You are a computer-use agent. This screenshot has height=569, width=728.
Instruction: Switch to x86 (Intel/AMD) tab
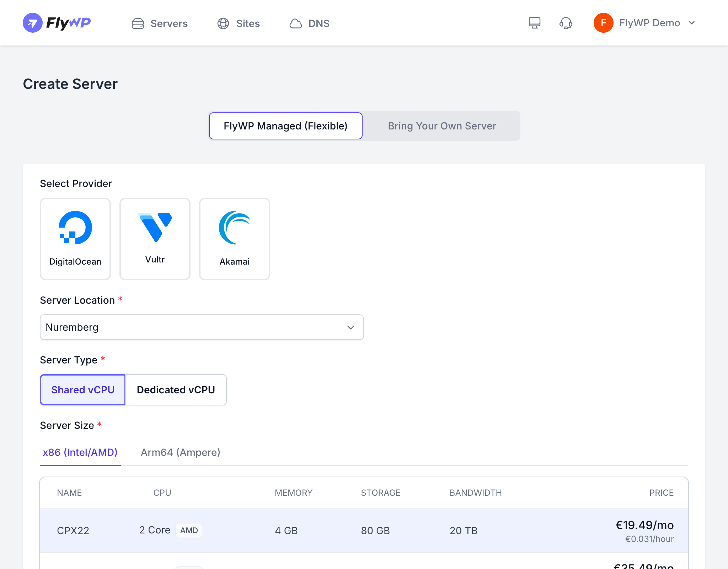80,452
